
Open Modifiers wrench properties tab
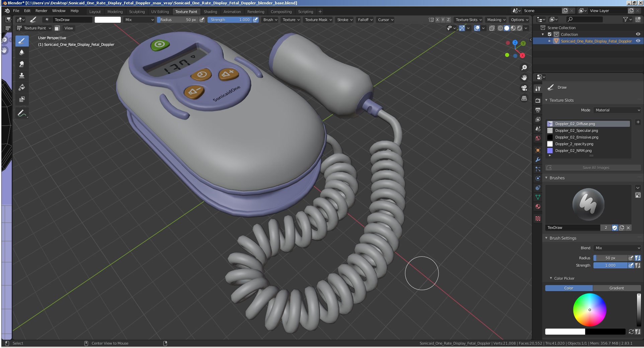pos(538,160)
